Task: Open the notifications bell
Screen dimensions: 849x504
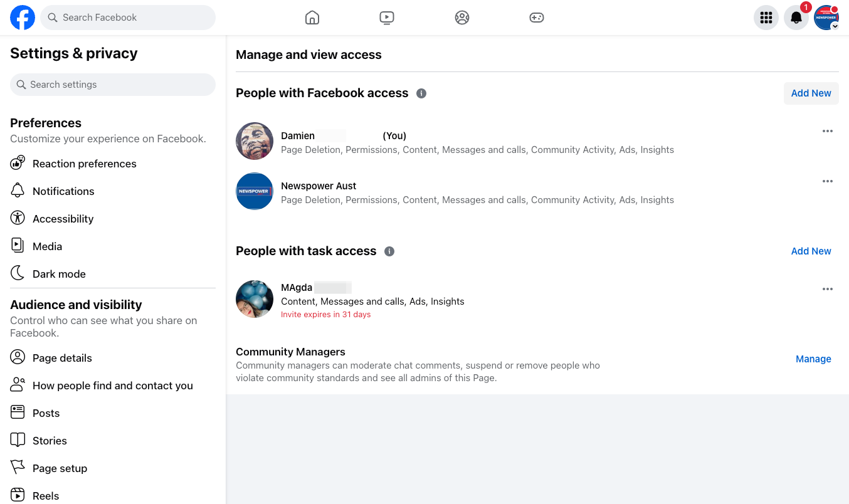Action: (x=796, y=18)
